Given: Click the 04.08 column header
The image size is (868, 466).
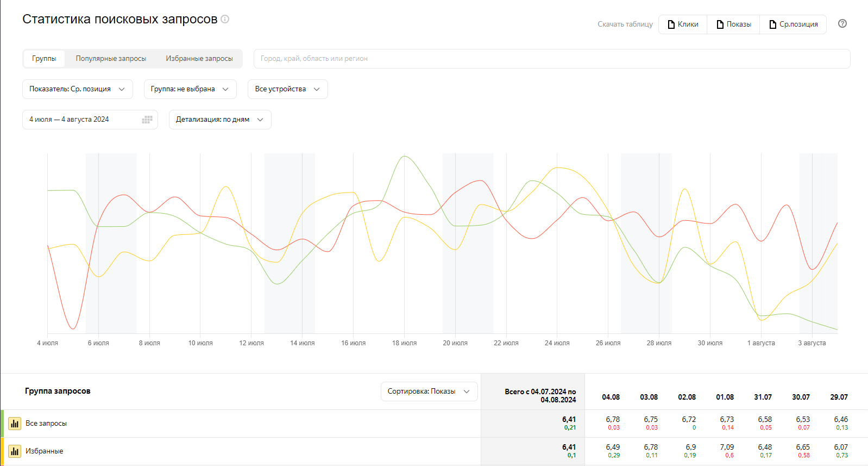Looking at the screenshot, I should pos(611,397).
